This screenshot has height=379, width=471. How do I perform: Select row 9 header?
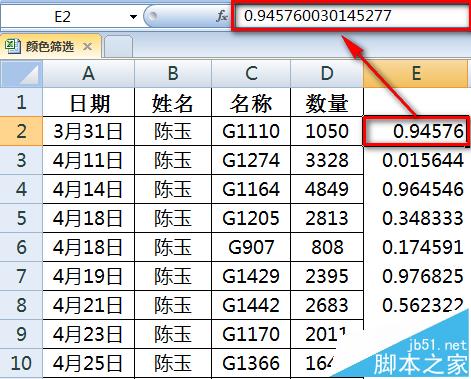coord(21,334)
